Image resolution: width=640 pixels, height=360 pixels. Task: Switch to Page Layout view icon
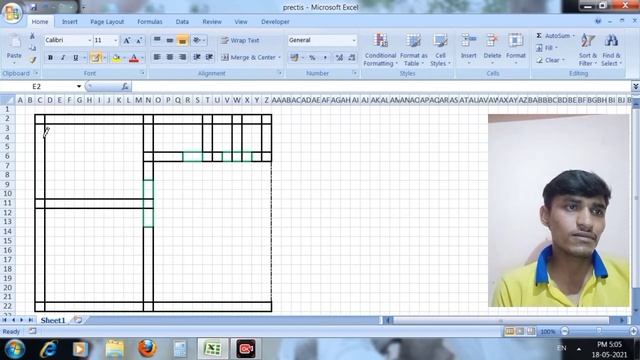click(x=520, y=331)
